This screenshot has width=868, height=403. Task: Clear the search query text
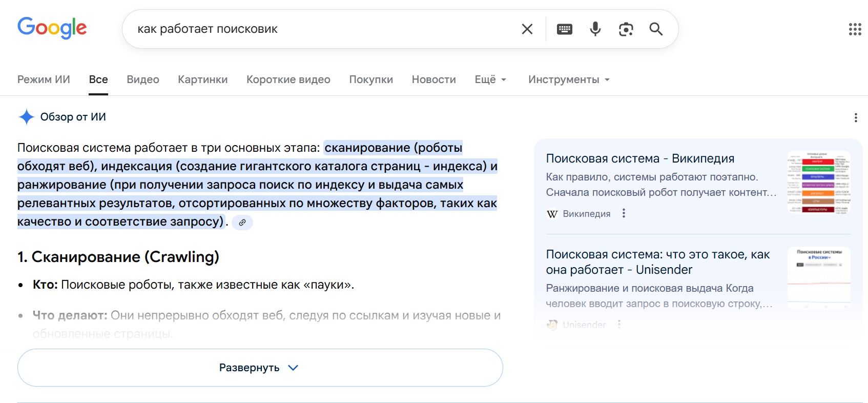click(x=527, y=29)
